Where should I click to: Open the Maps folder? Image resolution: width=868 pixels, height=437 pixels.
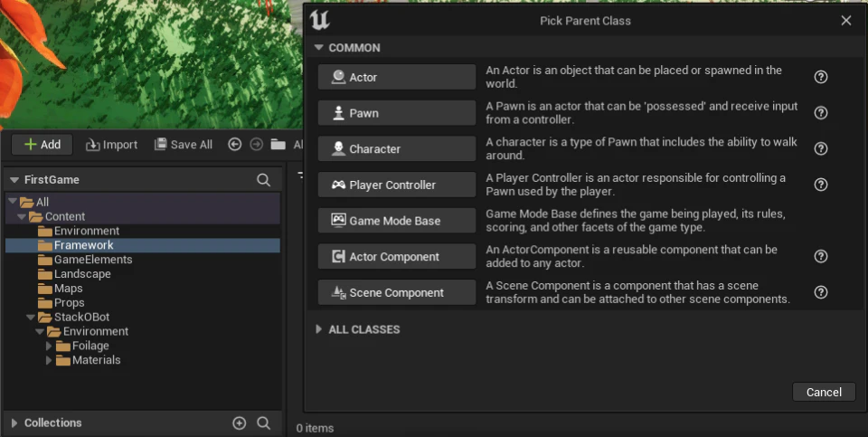(x=60, y=289)
